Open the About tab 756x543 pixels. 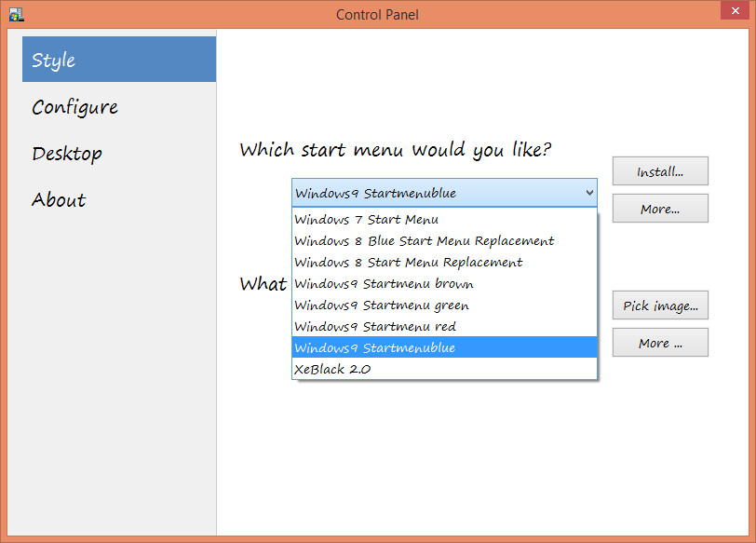tap(119, 199)
